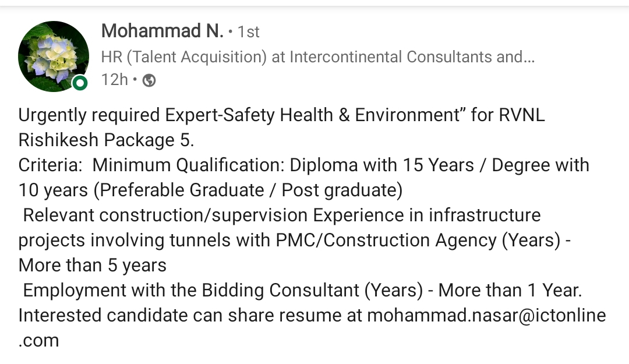
Task: Click the More than 5 years line
Action: pos(92,265)
